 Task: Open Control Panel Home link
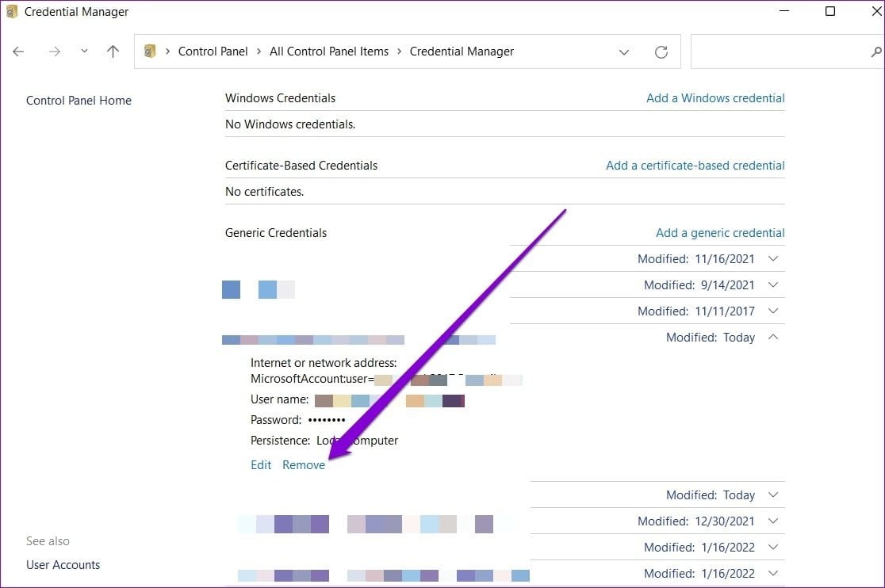coord(79,101)
